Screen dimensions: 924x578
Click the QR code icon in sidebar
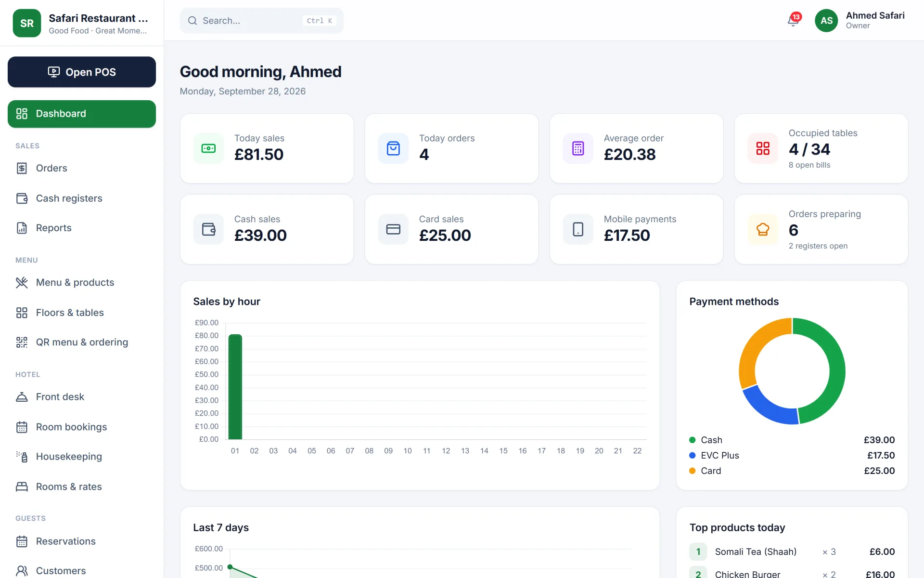tap(22, 342)
